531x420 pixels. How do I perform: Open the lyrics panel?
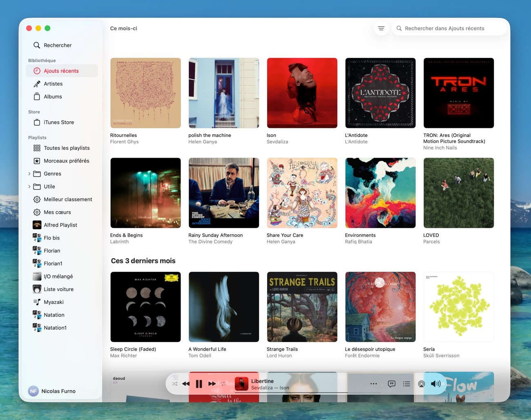point(391,384)
